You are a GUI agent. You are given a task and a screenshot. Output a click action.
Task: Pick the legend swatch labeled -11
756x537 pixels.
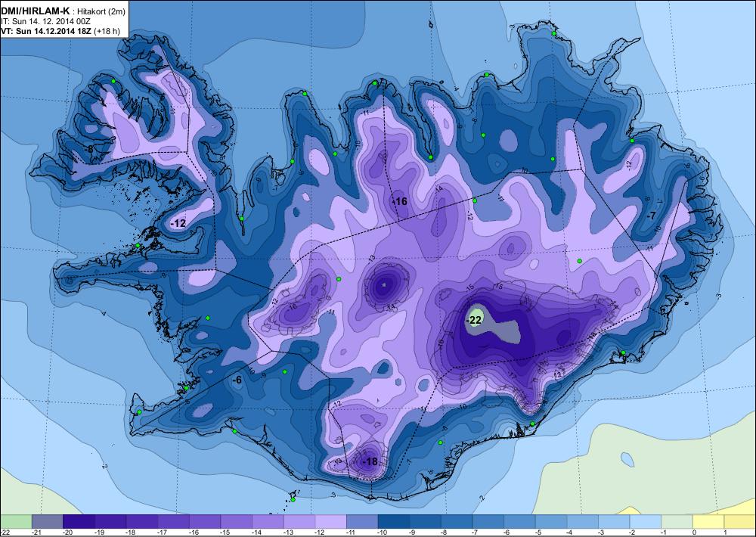tap(362, 522)
